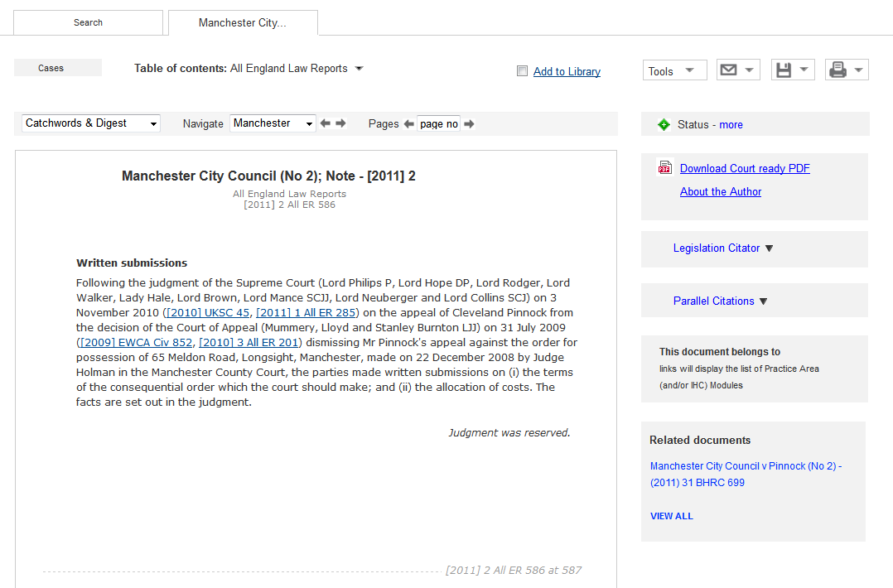Go to next page arrow
This screenshot has height=588, width=893.
click(469, 124)
